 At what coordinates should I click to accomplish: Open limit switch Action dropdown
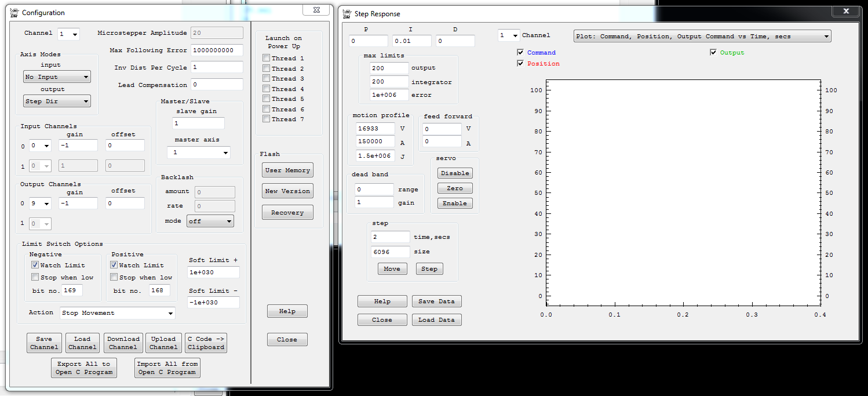click(118, 313)
